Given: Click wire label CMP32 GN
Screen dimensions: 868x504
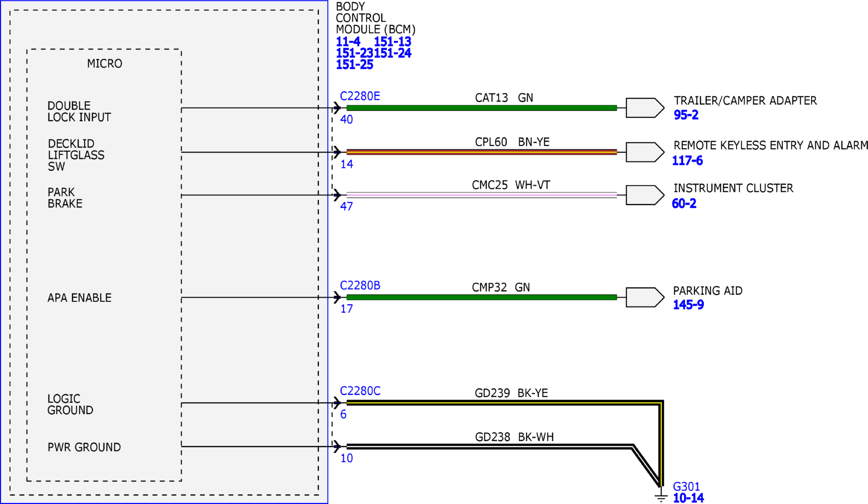Looking at the screenshot, I should tap(501, 287).
